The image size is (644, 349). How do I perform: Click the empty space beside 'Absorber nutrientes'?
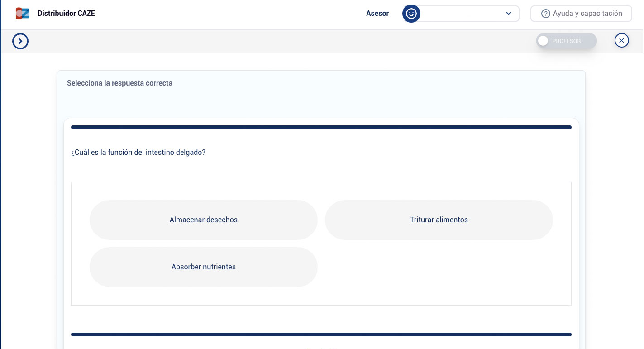tap(439, 267)
